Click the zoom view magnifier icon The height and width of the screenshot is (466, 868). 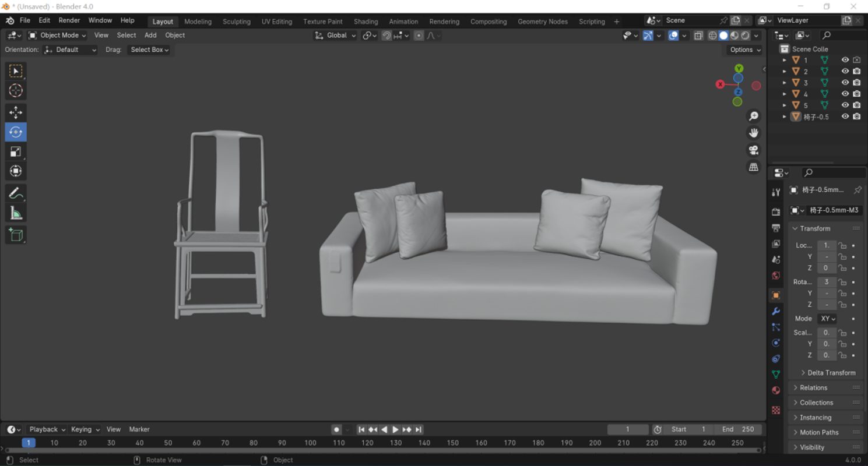[x=754, y=116]
